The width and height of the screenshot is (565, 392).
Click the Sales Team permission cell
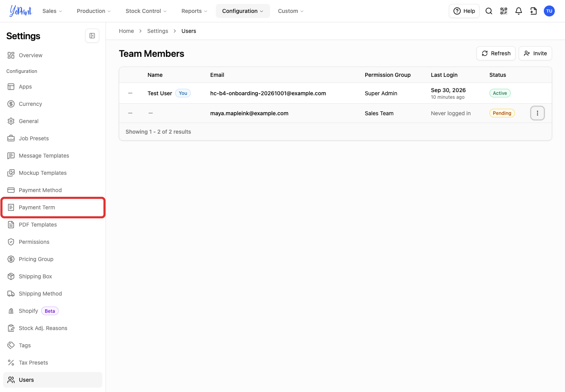click(x=379, y=113)
